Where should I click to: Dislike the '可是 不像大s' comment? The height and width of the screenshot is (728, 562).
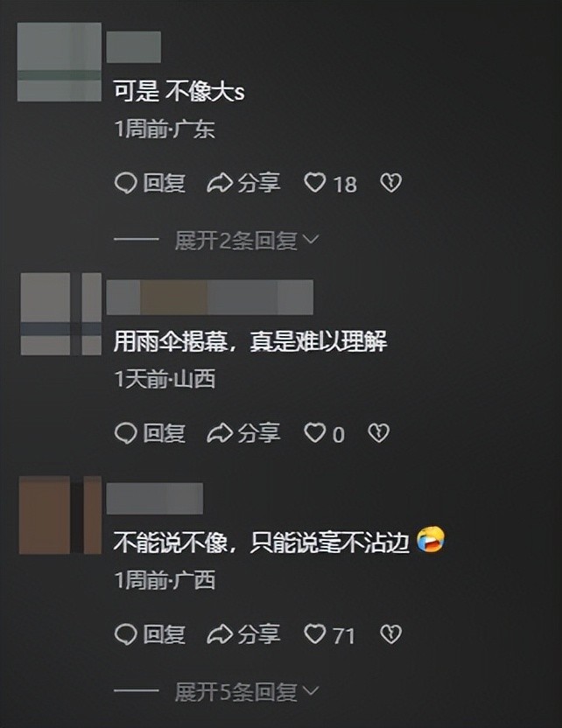coord(390,183)
